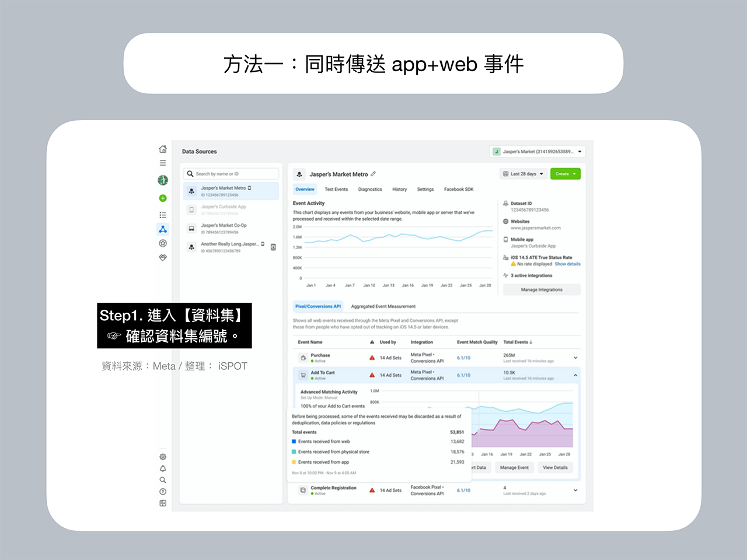The image size is (747, 560).
Task: Click the 6.1/10 quality link in Add To Cart row
Action: click(463, 376)
